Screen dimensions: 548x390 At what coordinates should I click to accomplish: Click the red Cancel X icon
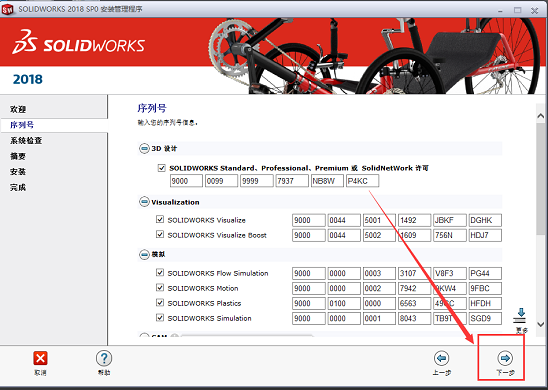click(x=41, y=358)
